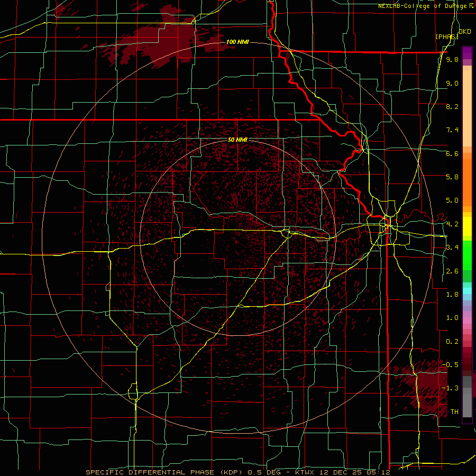Click the 0.2 scale value
This screenshot has height=476, width=476.
tap(452, 342)
